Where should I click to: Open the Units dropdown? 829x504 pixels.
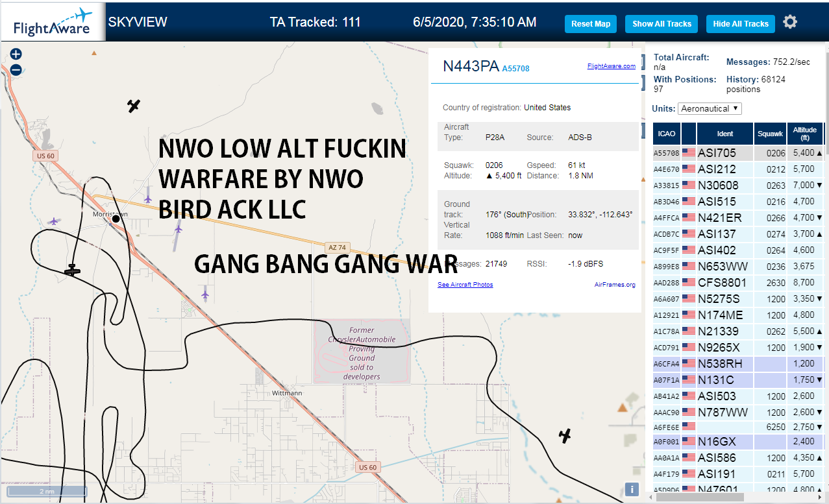(710, 108)
